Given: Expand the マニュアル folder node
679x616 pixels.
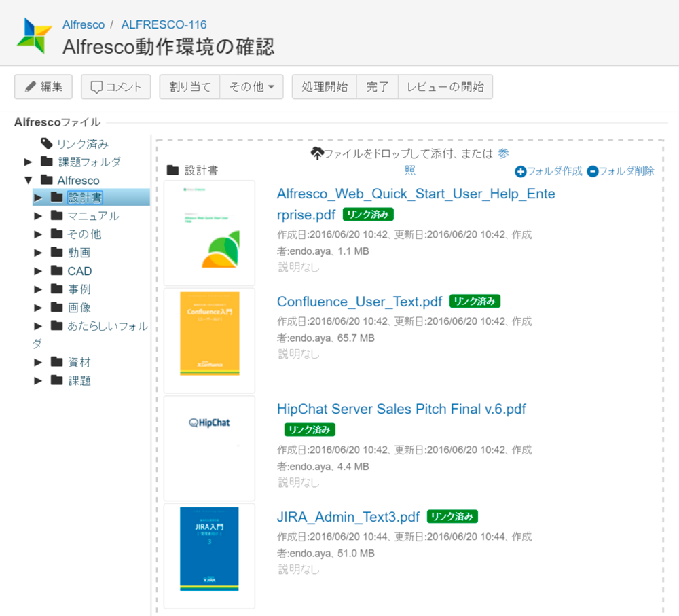Looking at the screenshot, I should [x=38, y=216].
